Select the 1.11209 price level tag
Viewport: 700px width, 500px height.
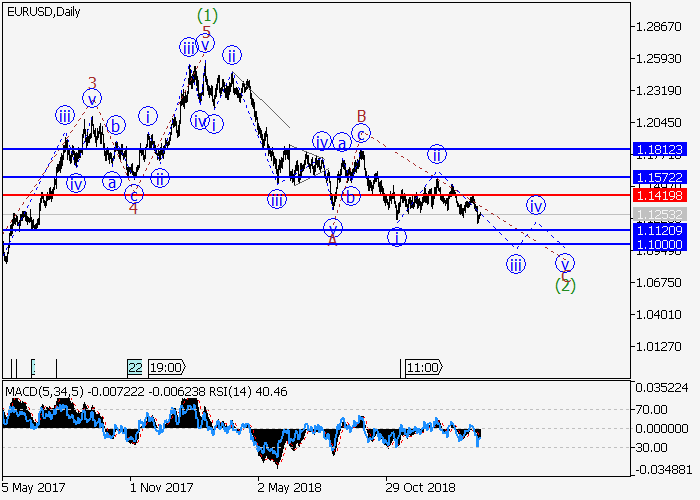[x=658, y=230]
